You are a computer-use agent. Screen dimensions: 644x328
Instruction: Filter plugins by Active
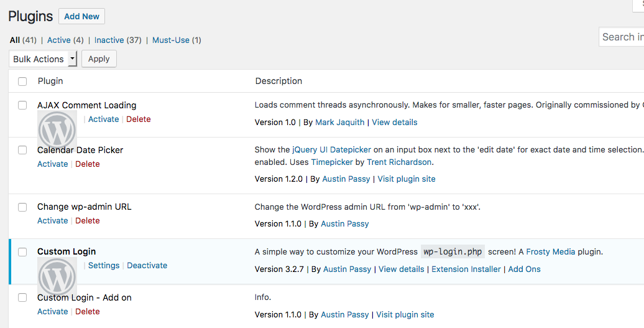(x=58, y=40)
